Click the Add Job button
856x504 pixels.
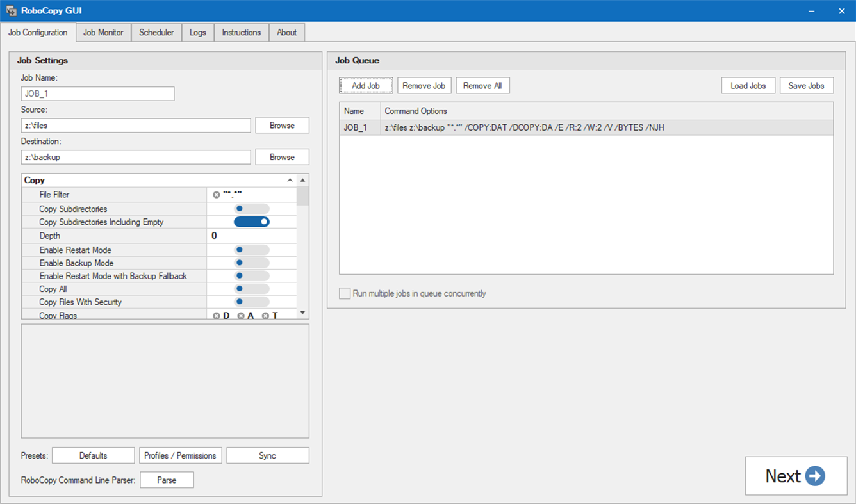pos(366,85)
